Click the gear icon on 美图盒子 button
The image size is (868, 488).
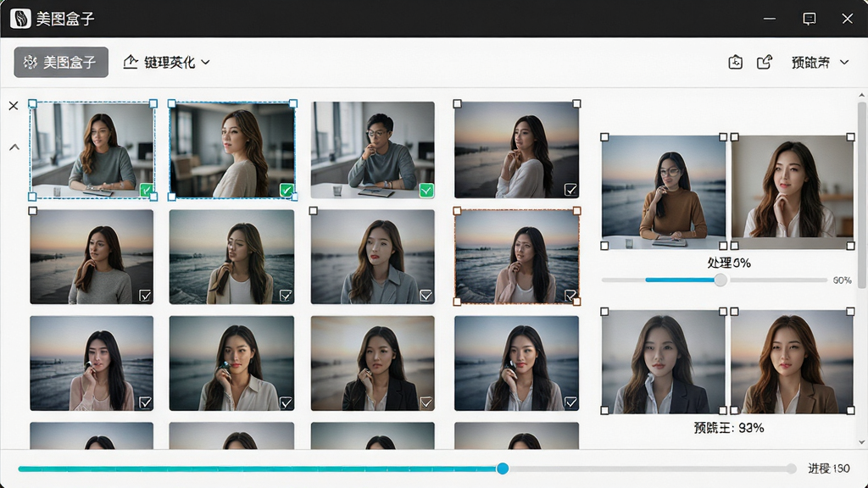point(30,62)
